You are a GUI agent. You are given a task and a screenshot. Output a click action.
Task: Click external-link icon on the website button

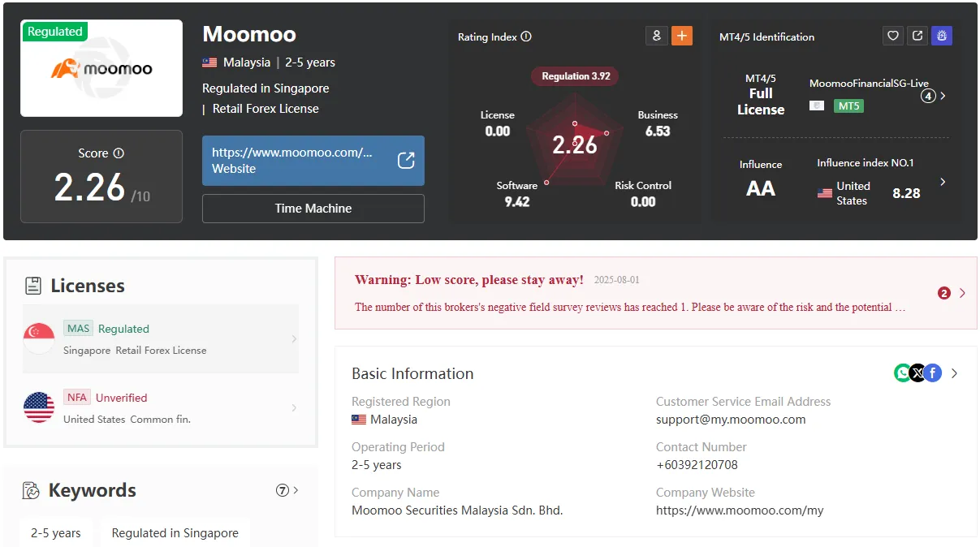coord(406,160)
